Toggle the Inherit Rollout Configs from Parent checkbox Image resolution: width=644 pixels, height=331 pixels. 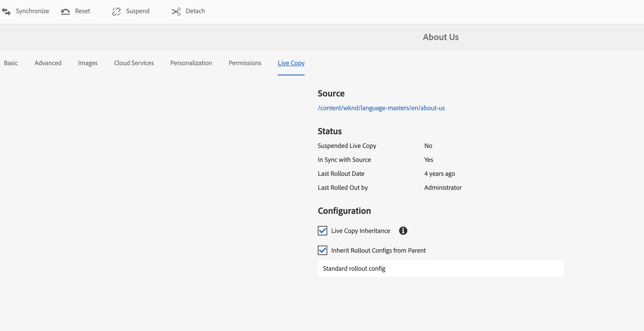coord(322,250)
